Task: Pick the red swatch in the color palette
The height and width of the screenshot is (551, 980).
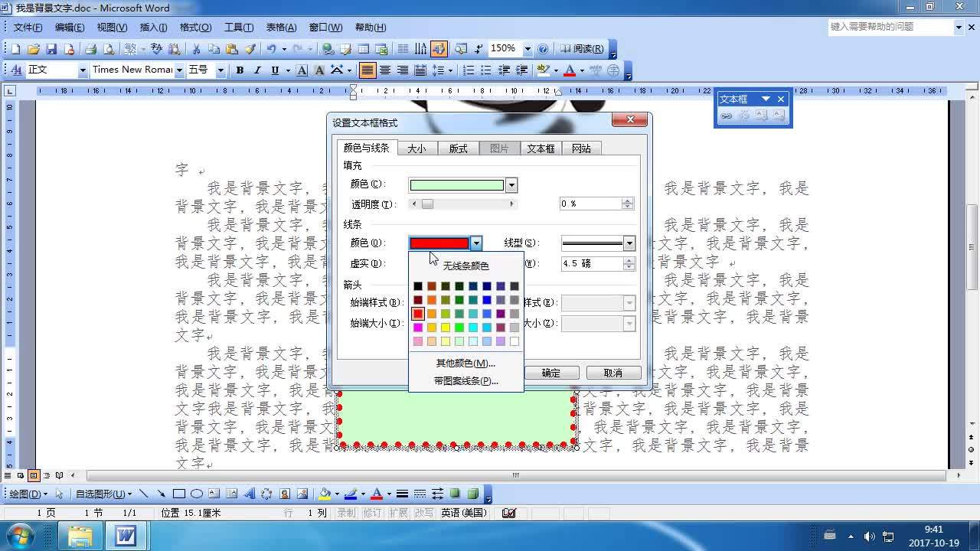Action: point(418,313)
